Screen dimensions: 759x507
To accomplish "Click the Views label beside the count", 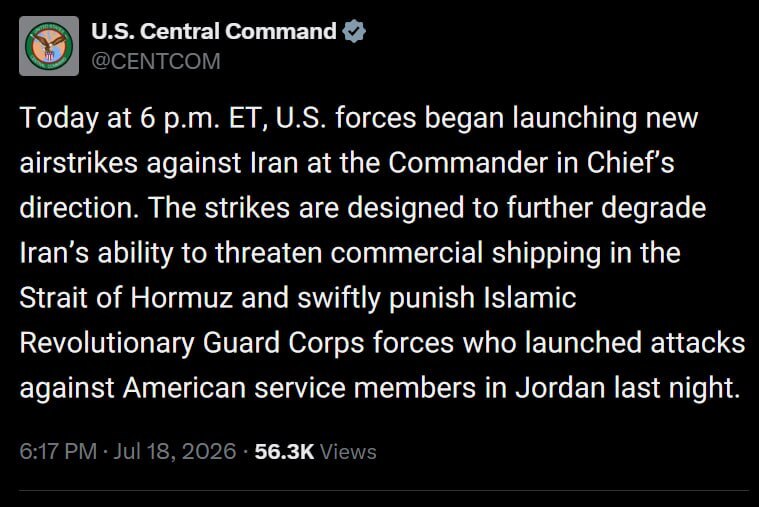I will pyautogui.click(x=348, y=451).
